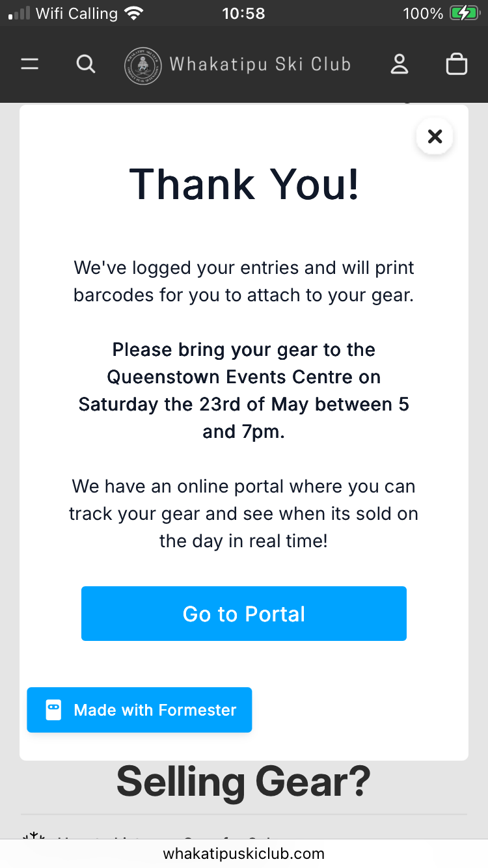Image resolution: width=488 pixels, height=868 pixels.
Task: Click the Thank You! heading
Action: click(x=244, y=184)
